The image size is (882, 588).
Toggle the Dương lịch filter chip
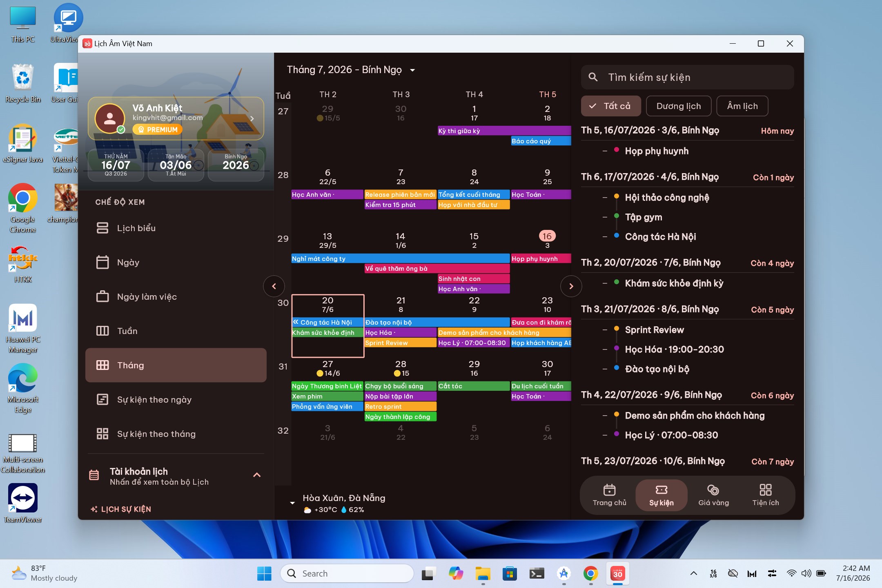pos(679,106)
